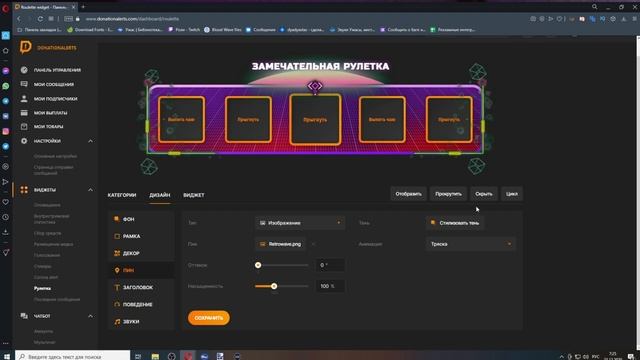Click the saturation percent value field
The image size is (640, 360).
point(330,286)
